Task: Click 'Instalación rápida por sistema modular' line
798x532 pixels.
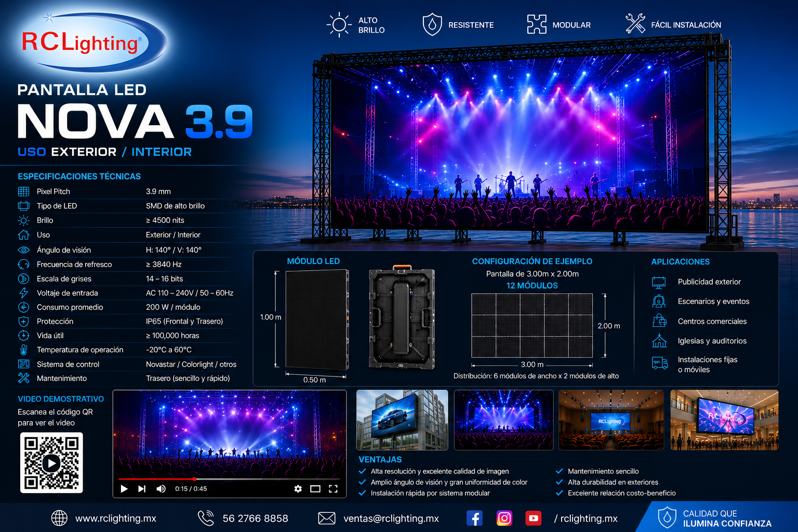Action: pos(430,493)
